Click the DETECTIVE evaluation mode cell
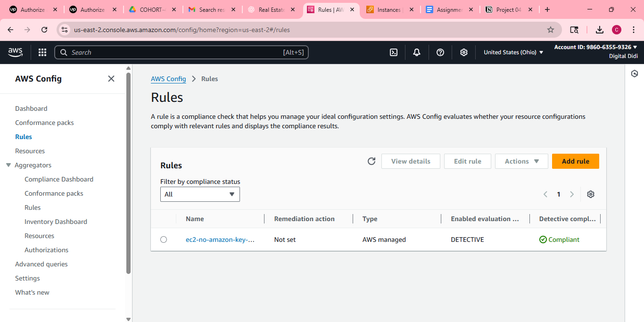This screenshot has height=322, width=644. [468, 239]
